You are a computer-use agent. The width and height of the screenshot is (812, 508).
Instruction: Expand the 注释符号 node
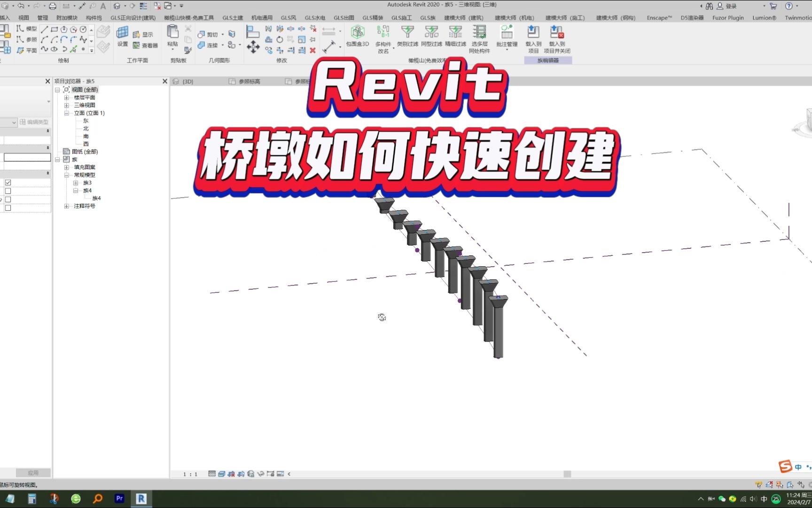[67, 206]
